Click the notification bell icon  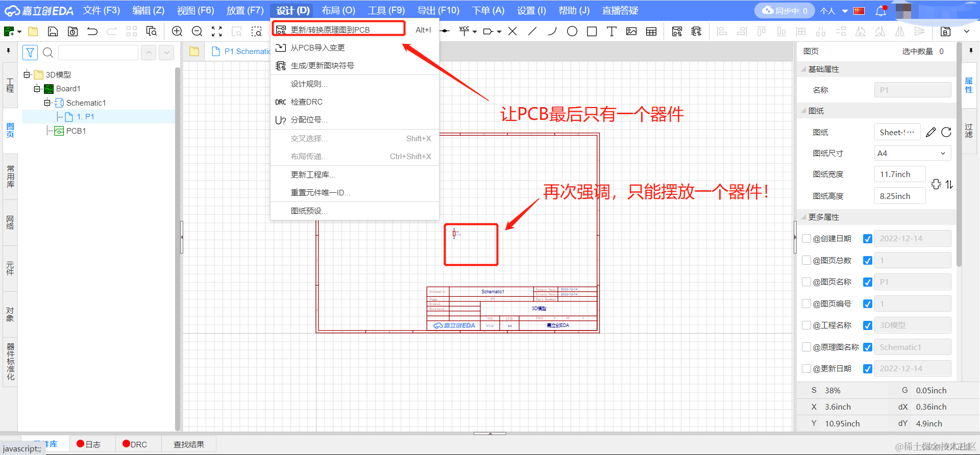[881, 11]
